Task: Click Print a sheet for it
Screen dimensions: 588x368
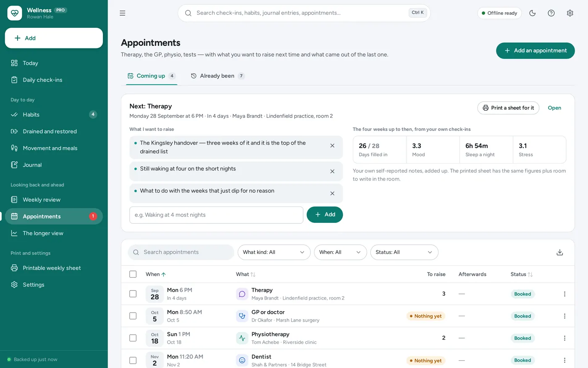Action: coord(508,108)
